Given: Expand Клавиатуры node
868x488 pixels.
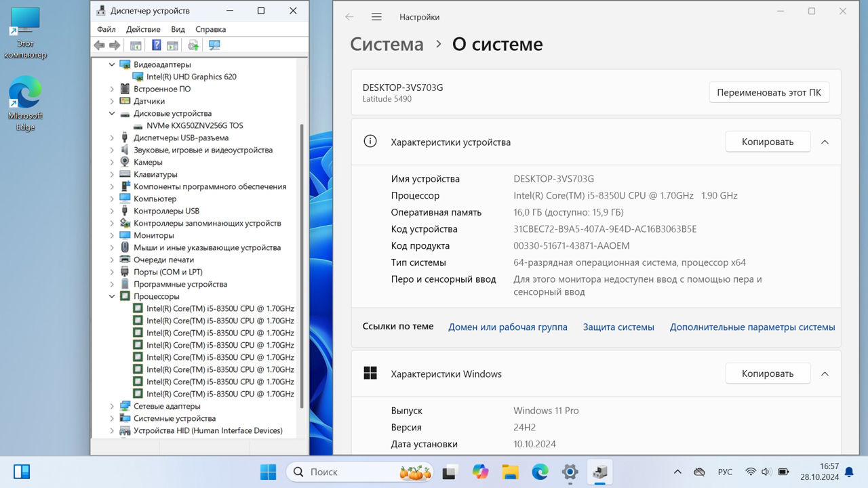Looking at the screenshot, I should pyautogui.click(x=112, y=174).
